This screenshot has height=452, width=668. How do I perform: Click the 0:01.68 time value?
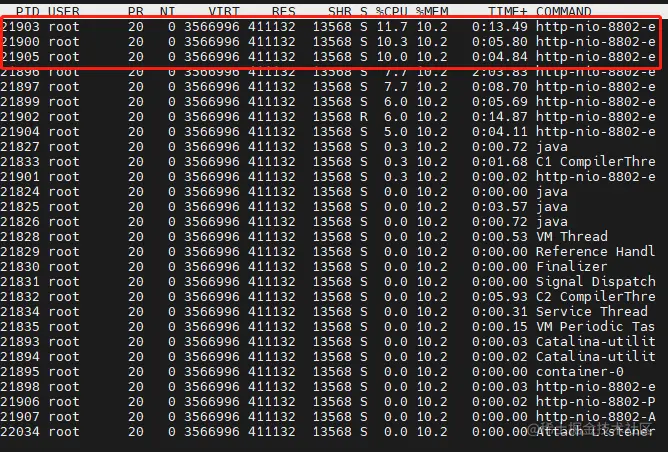click(500, 162)
